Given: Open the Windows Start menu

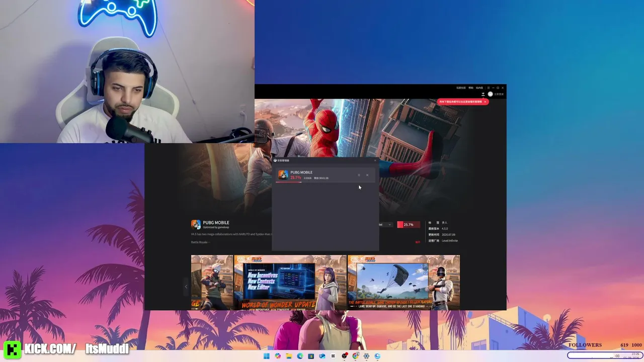Looking at the screenshot, I should pos(267,356).
